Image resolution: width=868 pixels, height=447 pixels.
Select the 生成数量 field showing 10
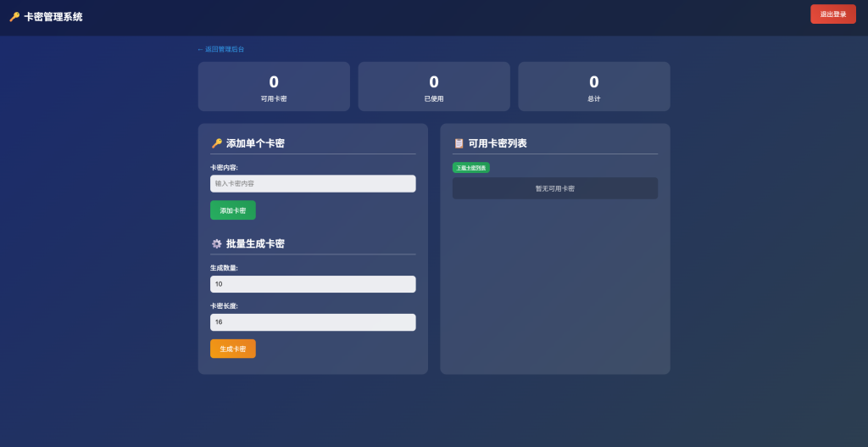pyautogui.click(x=313, y=283)
